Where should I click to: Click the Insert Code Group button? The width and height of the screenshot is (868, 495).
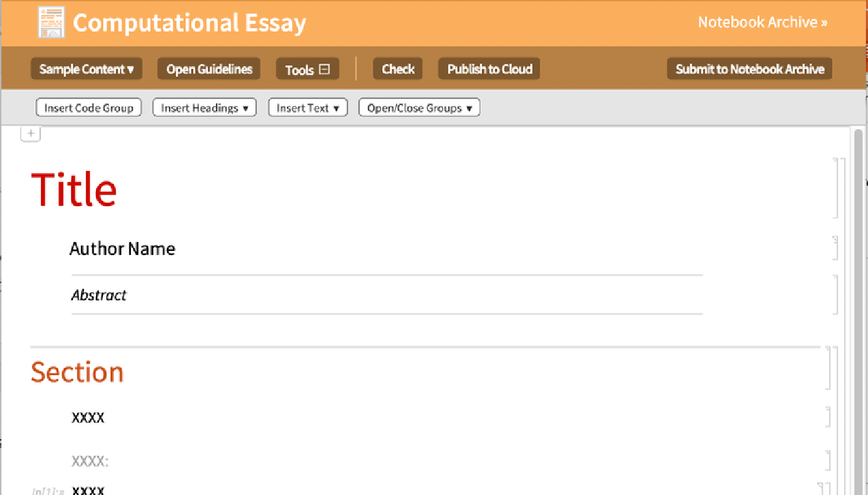(89, 108)
